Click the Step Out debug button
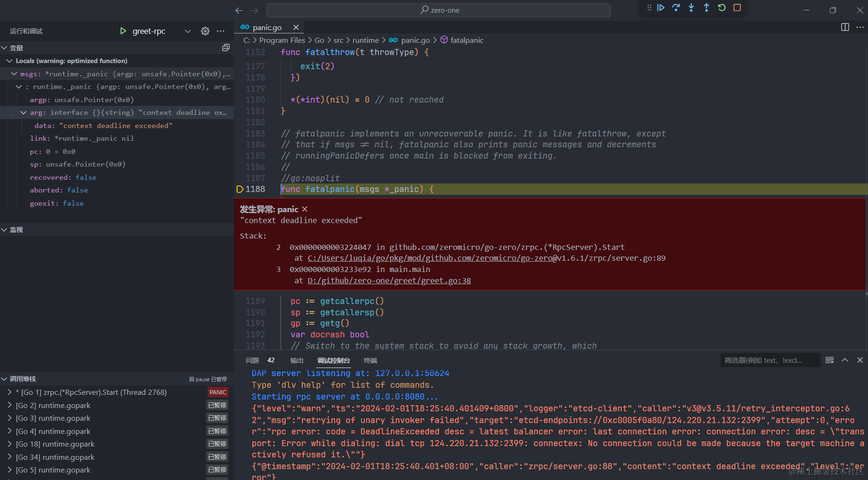Viewport: 868px width, 480px height. (707, 8)
